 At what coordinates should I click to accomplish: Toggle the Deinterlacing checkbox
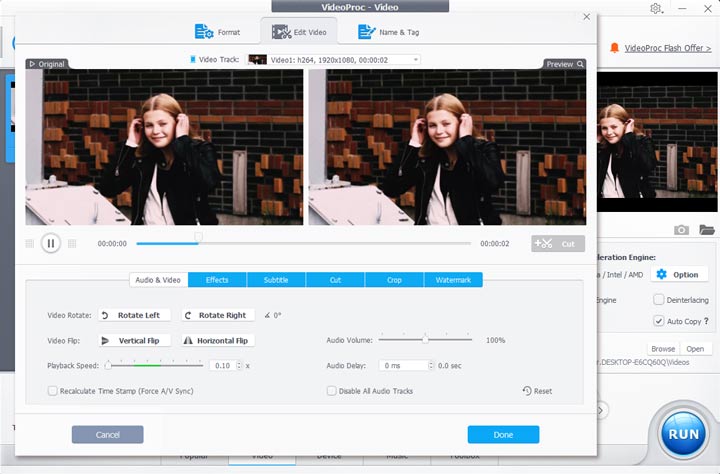[658, 300]
